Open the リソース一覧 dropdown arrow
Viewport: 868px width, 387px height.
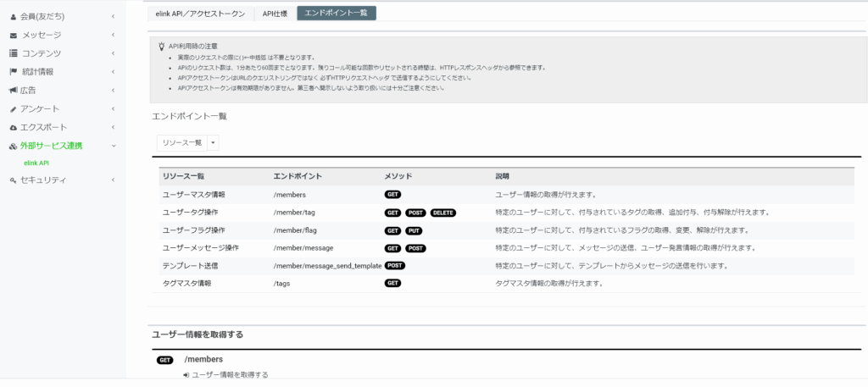pos(213,143)
